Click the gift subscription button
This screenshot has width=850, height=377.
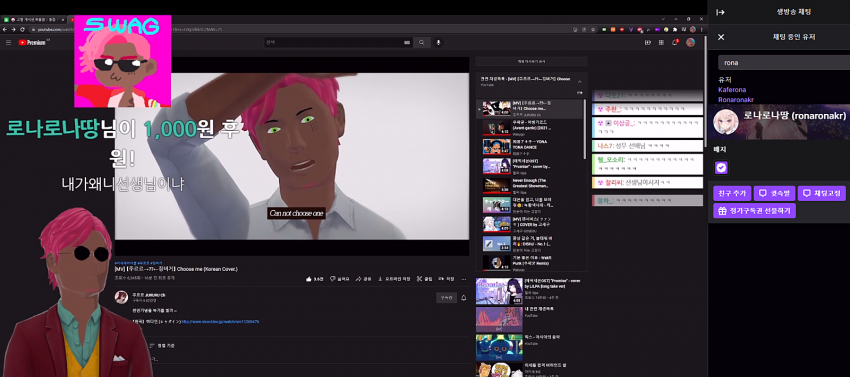click(754, 211)
